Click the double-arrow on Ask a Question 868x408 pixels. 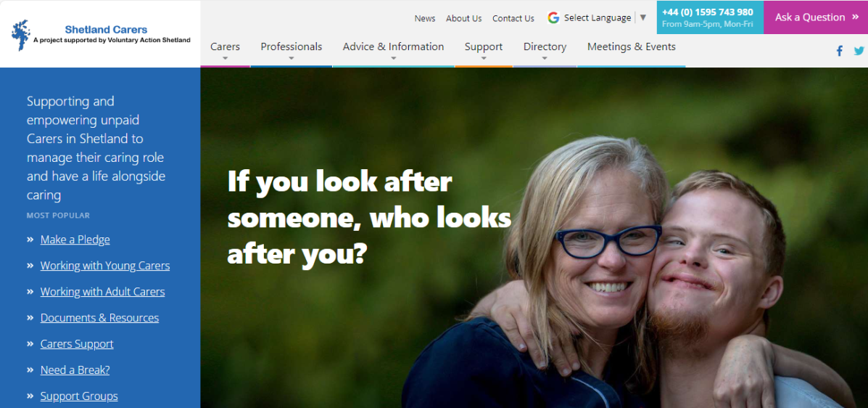click(855, 17)
